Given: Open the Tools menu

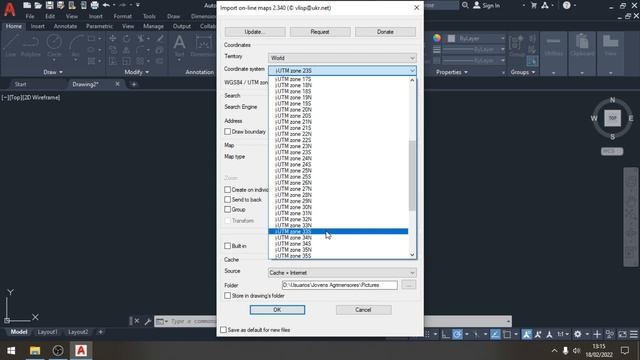Looking at the screenshot, I should (149, 16).
